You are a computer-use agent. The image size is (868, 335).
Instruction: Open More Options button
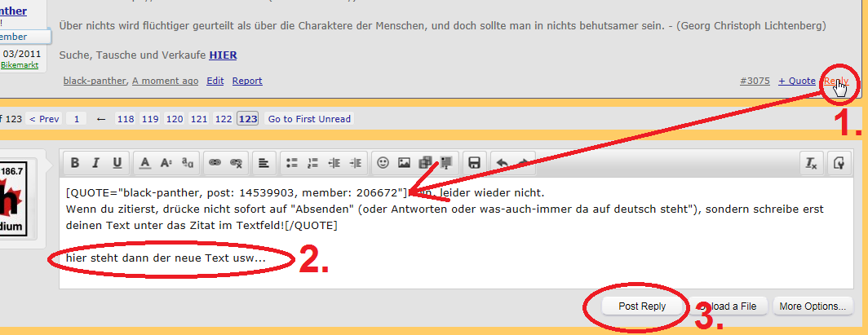coord(812,306)
